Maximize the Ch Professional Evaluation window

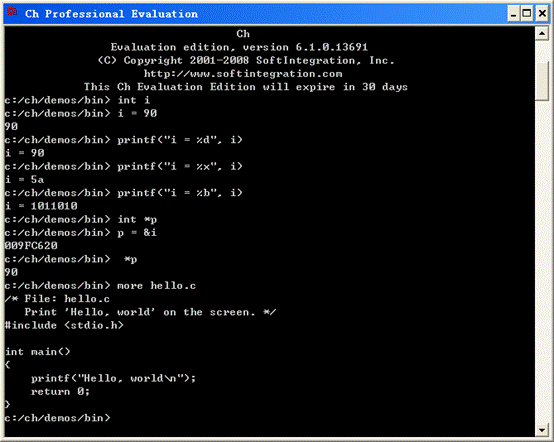point(527,14)
